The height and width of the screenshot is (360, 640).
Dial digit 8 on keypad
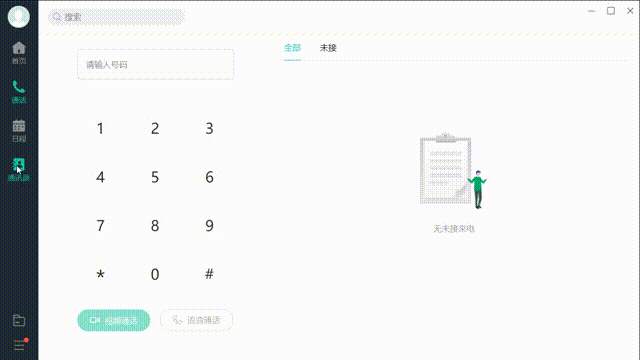[x=155, y=226]
